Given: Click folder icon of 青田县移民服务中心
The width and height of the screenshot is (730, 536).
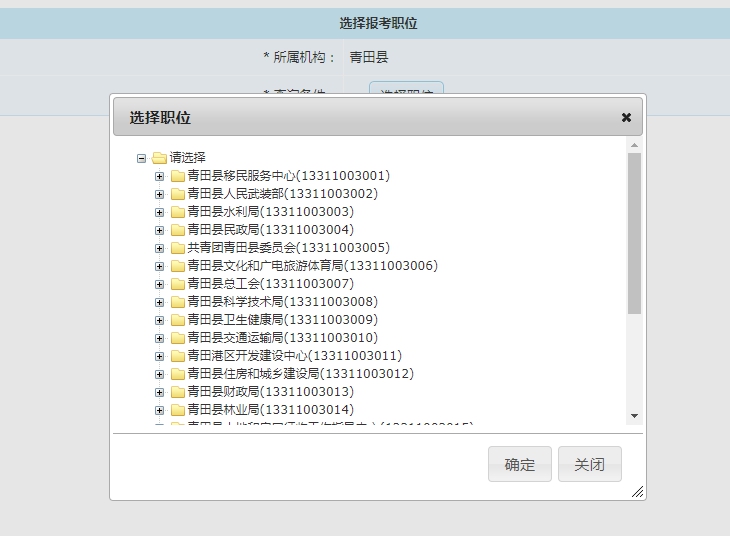Looking at the screenshot, I should [178, 176].
